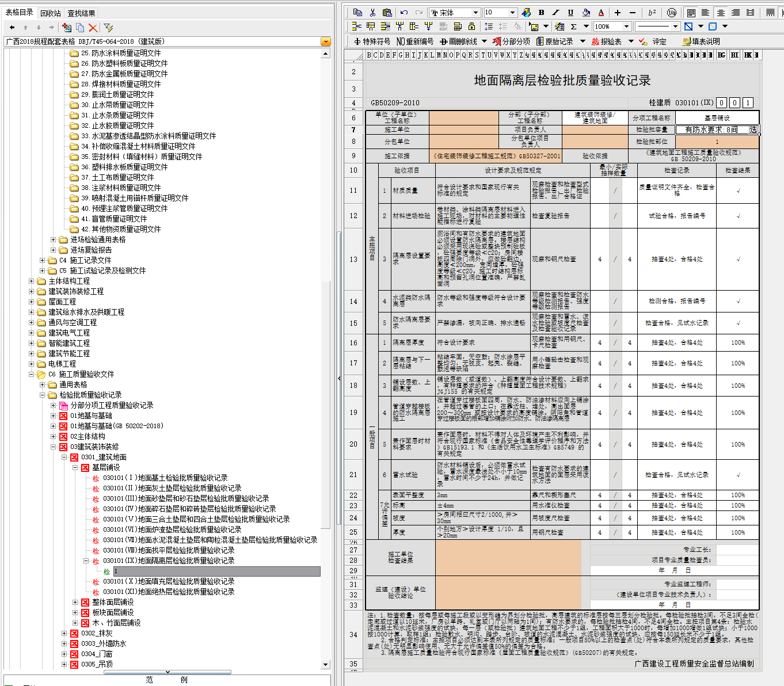Toggle align right text alignment
This screenshot has width=784, height=686.
click(736, 12)
